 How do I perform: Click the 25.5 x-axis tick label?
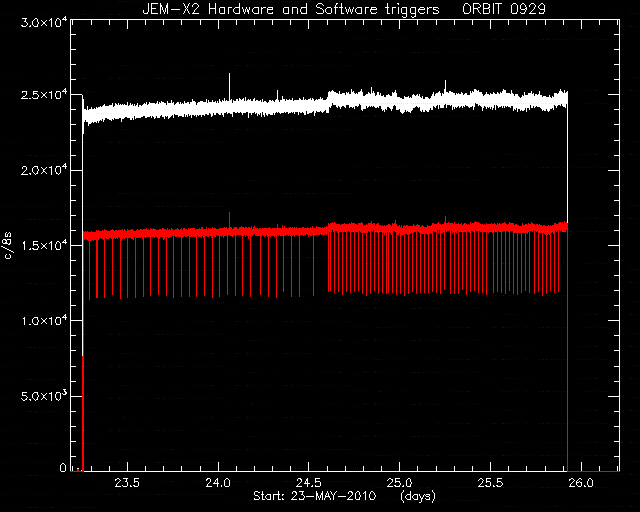(490, 483)
